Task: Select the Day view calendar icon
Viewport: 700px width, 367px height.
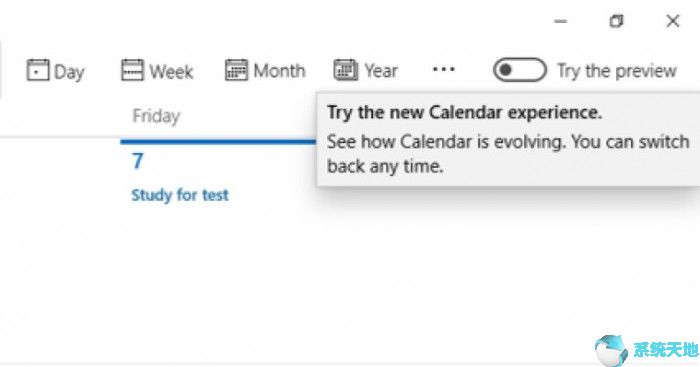Action: [38, 70]
